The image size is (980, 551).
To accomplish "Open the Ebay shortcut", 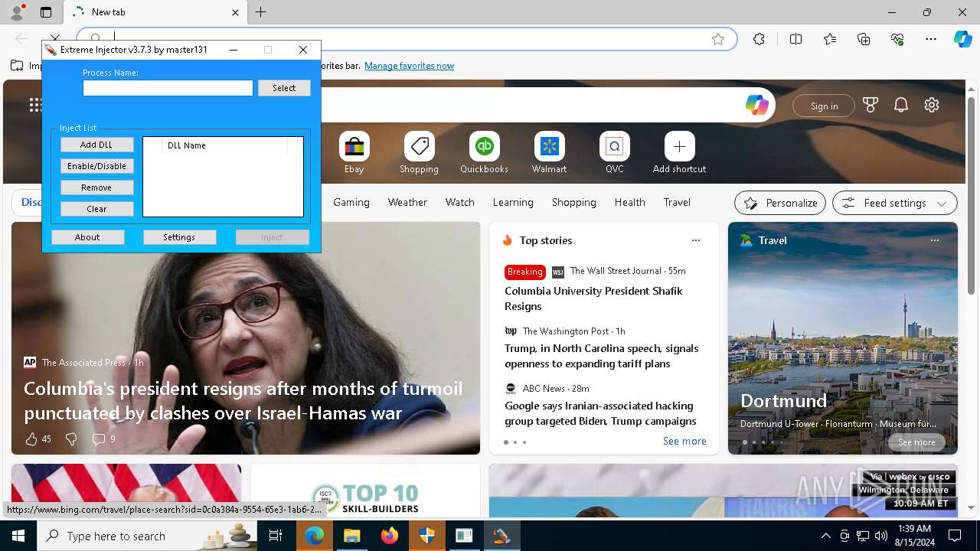I will 354,153.
